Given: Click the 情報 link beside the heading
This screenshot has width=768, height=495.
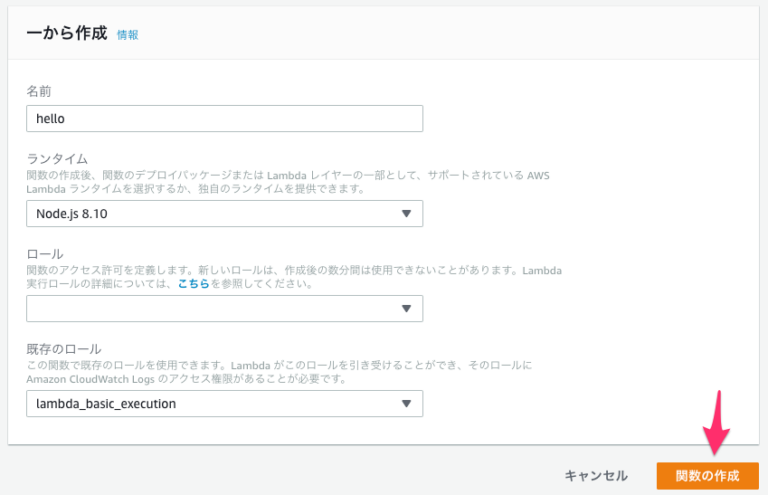Looking at the screenshot, I should tap(127, 34).
